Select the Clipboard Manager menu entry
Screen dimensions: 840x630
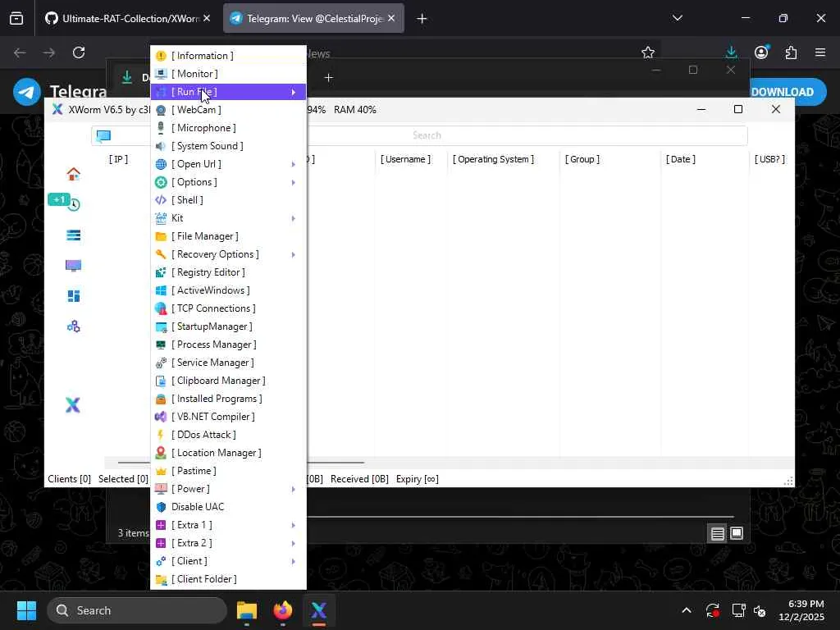pos(229,381)
